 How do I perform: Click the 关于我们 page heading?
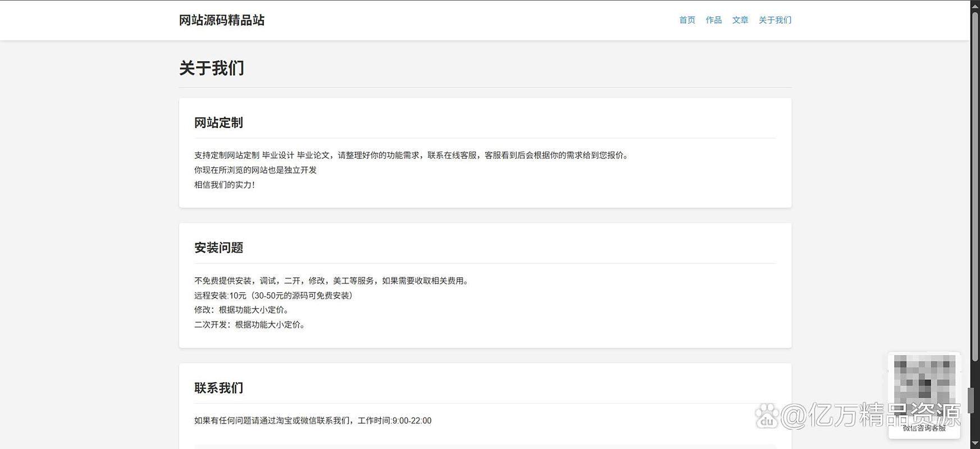tap(212, 68)
